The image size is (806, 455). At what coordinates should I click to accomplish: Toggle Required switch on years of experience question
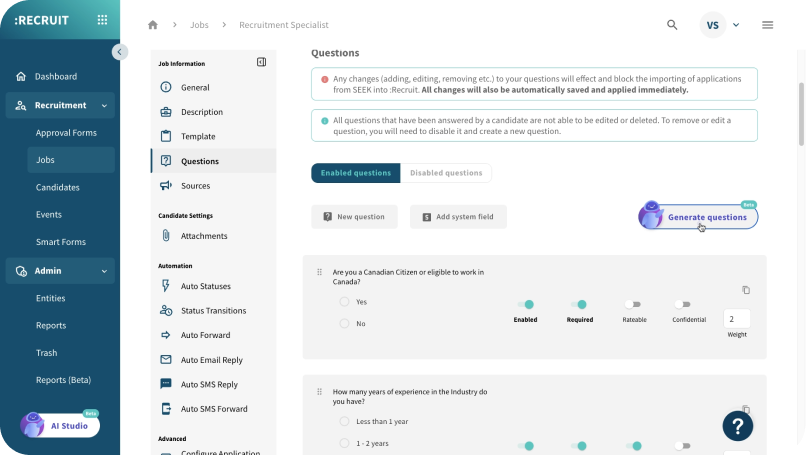tap(579, 446)
